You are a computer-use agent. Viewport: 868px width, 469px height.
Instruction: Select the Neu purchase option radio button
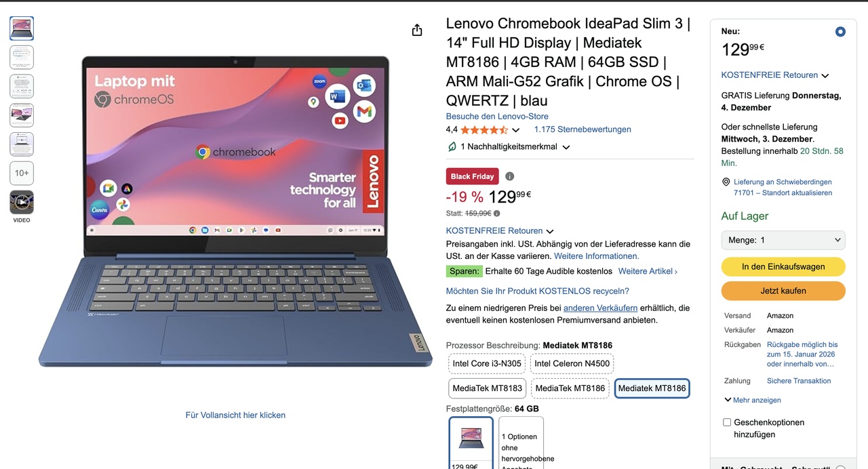840,32
